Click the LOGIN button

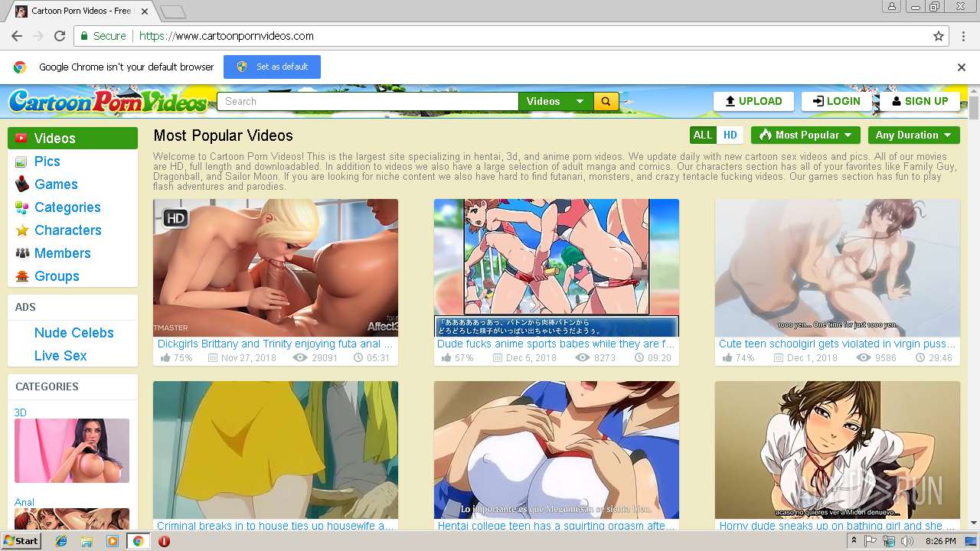click(837, 101)
